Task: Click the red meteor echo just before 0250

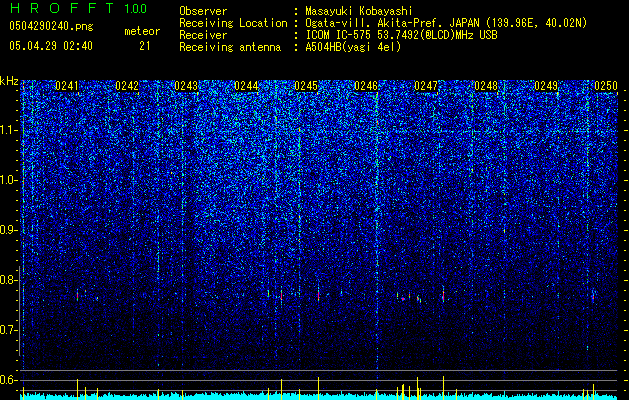Action: (x=593, y=297)
